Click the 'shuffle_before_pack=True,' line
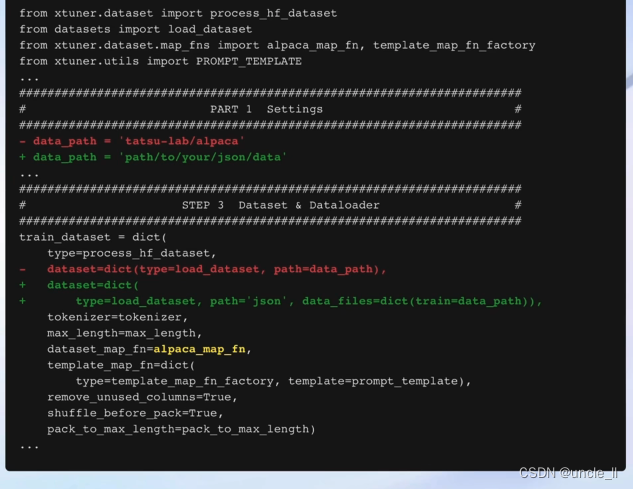Image resolution: width=633 pixels, height=489 pixels. 135,413
